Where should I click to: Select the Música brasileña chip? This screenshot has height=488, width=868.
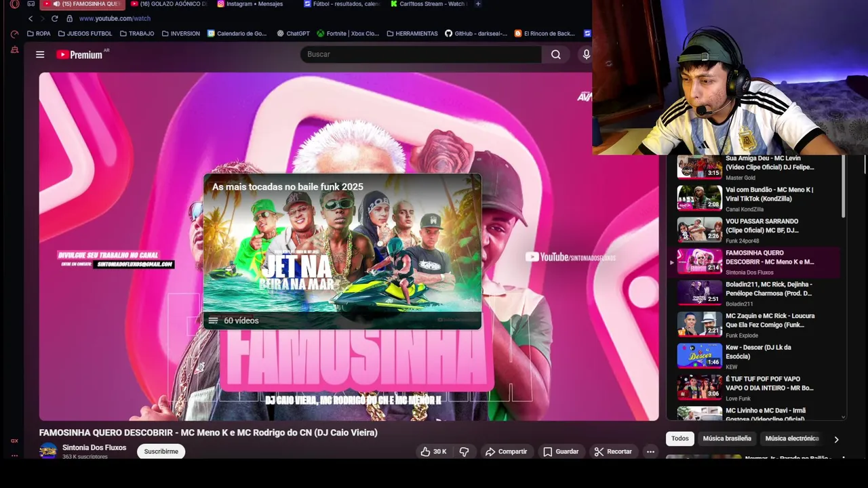point(727,439)
